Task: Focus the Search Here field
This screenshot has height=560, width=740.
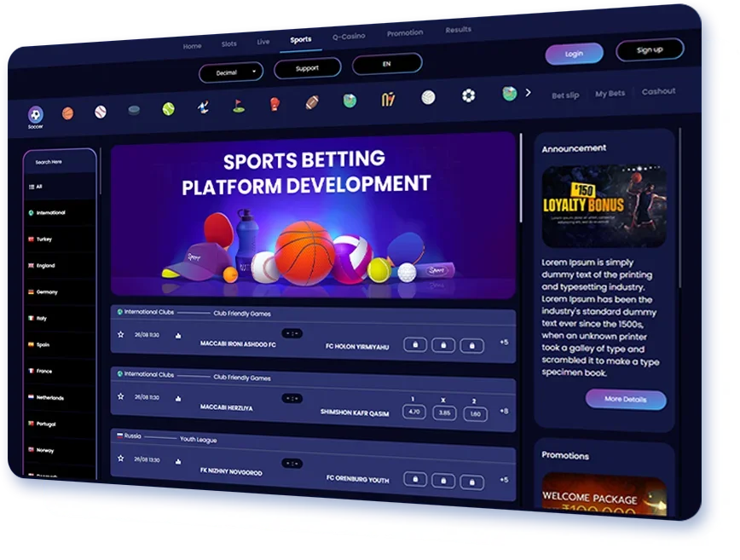Action: (x=60, y=162)
